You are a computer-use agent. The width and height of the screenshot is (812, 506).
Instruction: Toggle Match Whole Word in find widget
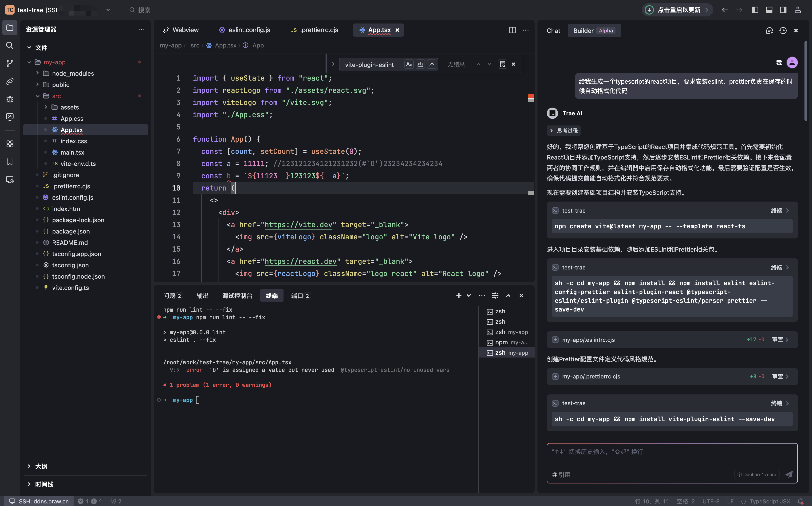coord(420,64)
